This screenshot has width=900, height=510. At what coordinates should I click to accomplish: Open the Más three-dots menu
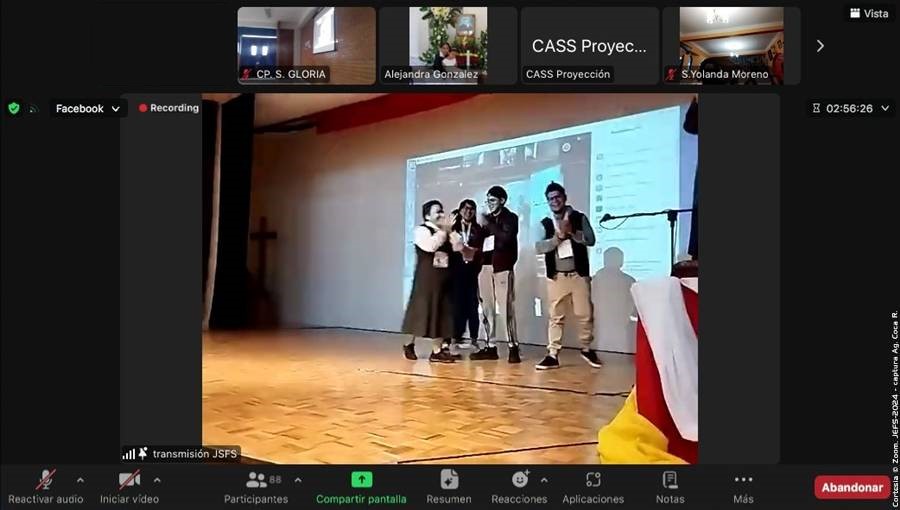743,480
